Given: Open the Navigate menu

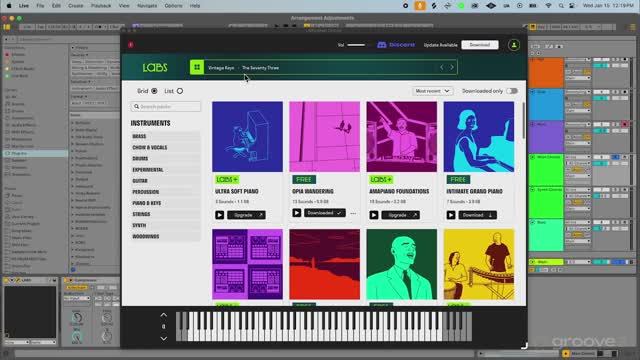Looking at the screenshot, I should 147,6.
